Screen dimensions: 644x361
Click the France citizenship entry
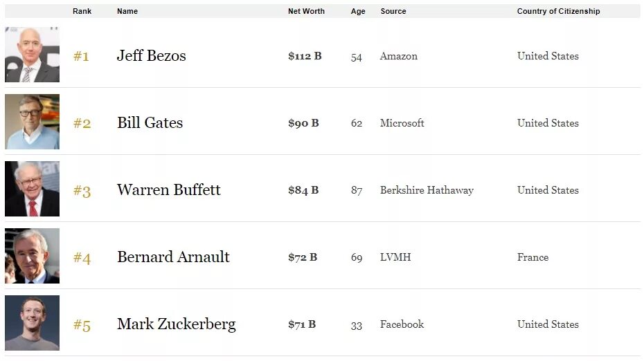(x=533, y=257)
